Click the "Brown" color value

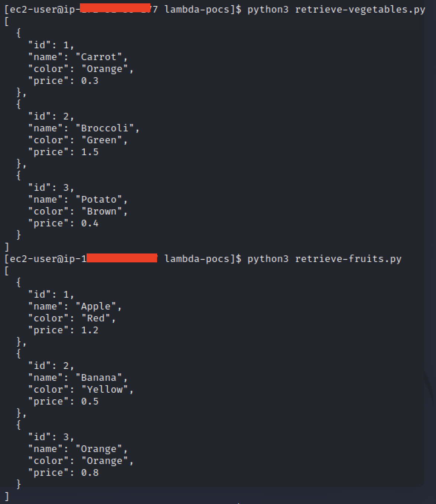click(x=102, y=211)
